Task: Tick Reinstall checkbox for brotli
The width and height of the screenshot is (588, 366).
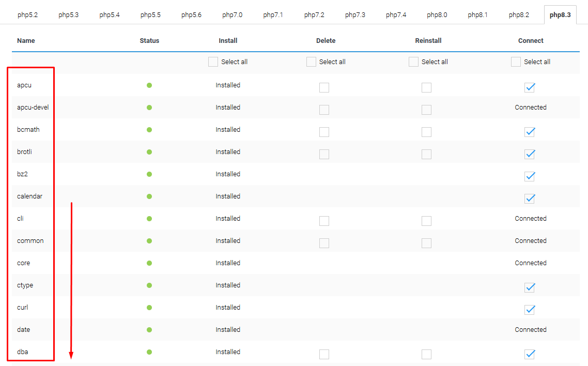Action: pyautogui.click(x=426, y=154)
